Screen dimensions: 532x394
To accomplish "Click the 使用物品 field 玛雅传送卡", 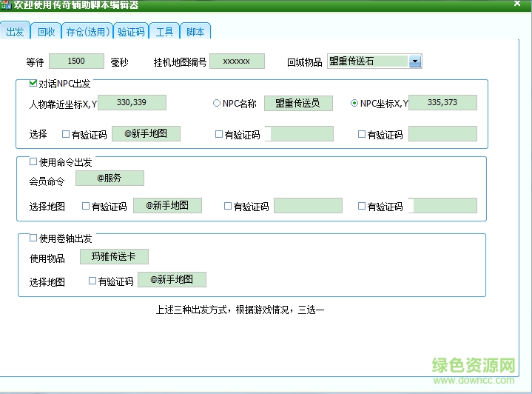I will 114,257.
